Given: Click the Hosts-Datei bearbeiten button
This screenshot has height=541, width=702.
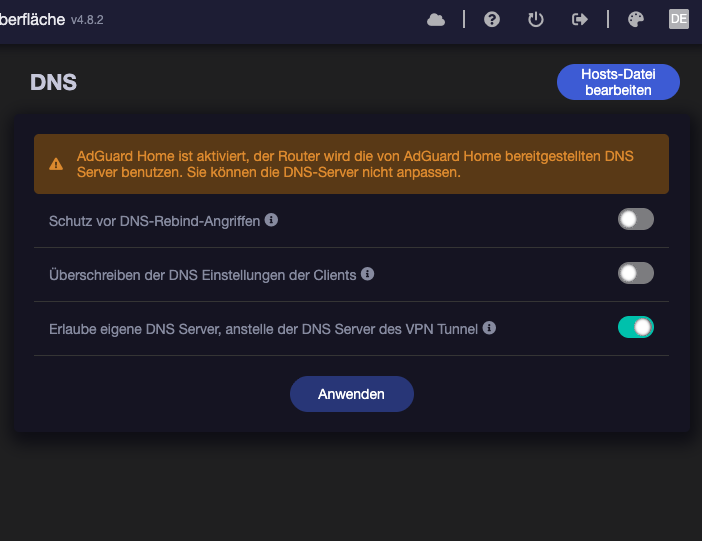Looking at the screenshot, I should coord(617,82).
